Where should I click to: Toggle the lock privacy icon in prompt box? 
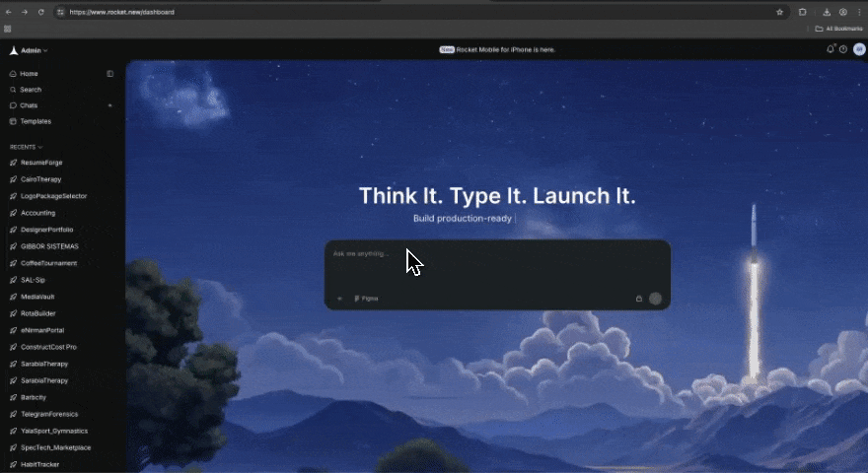[x=639, y=299]
